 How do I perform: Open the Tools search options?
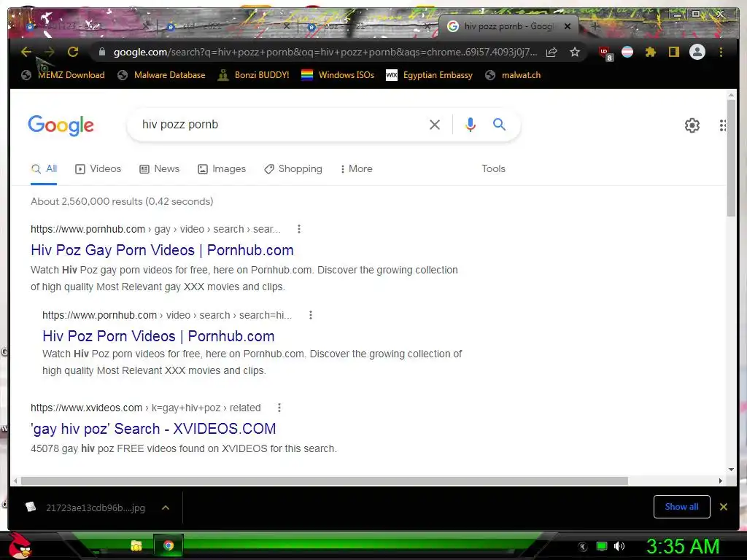[493, 169]
